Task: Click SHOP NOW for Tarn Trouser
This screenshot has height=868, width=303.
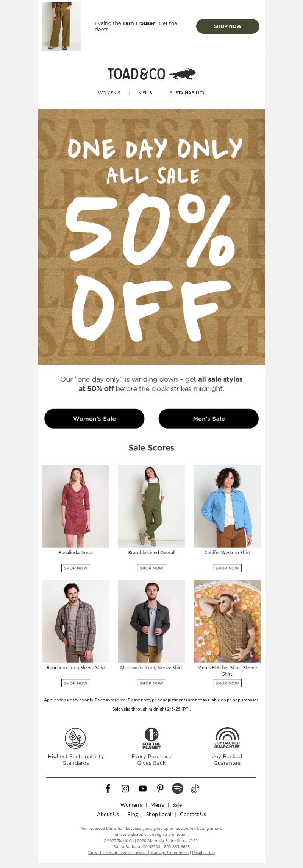Action: 228,26
